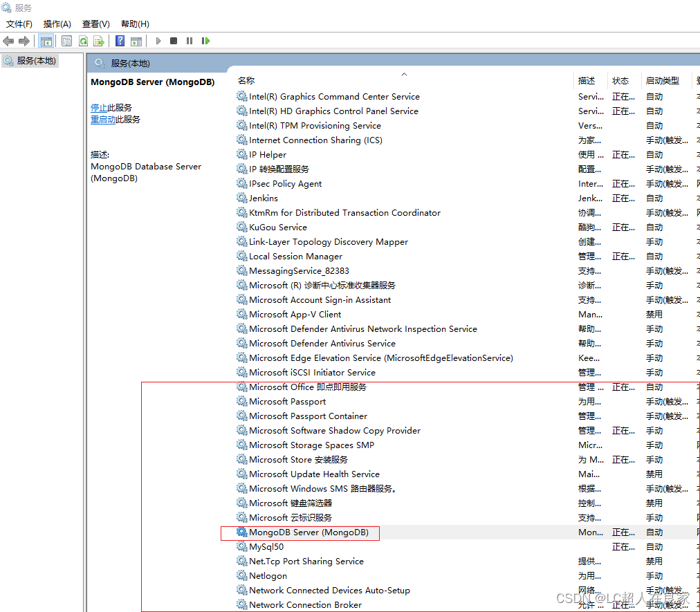Select Internet Connection Sharing (ICS) row

[468, 140]
